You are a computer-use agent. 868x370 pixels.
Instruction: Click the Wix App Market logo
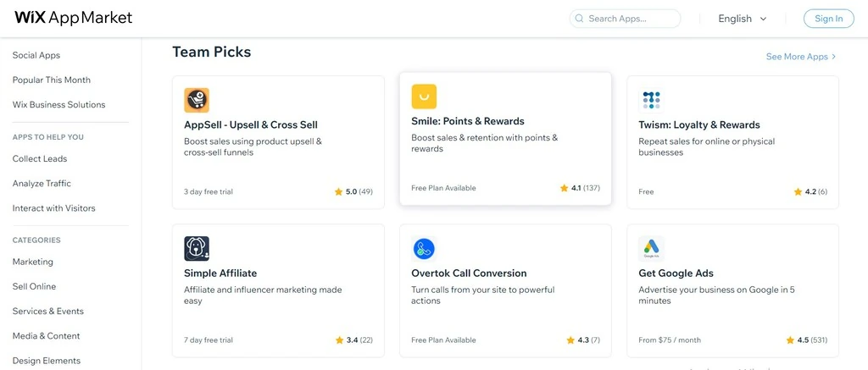point(74,18)
